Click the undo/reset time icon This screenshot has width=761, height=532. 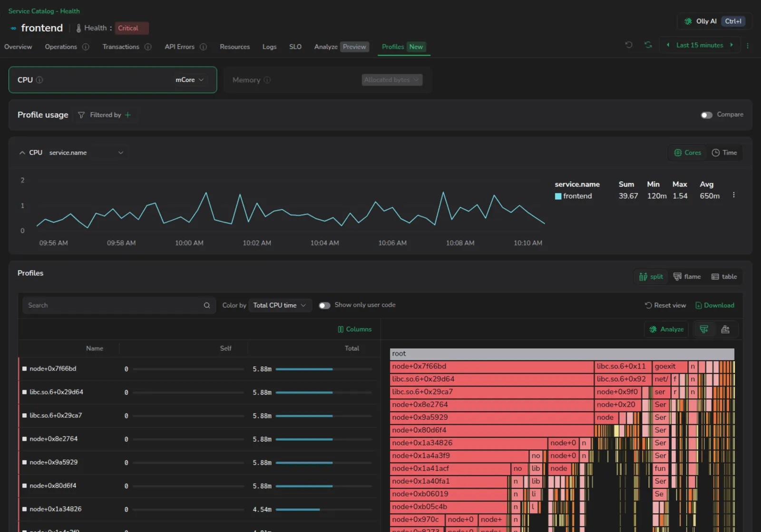point(629,45)
